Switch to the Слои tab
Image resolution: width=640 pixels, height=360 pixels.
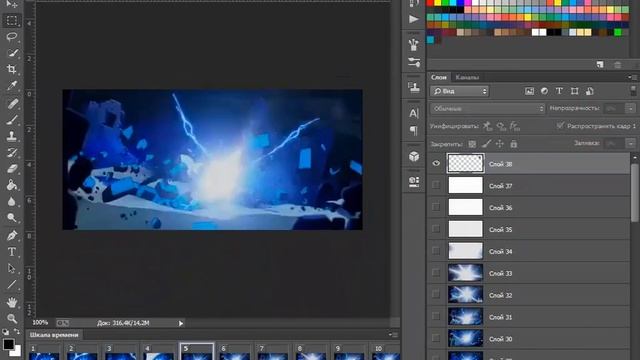(439, 77)
